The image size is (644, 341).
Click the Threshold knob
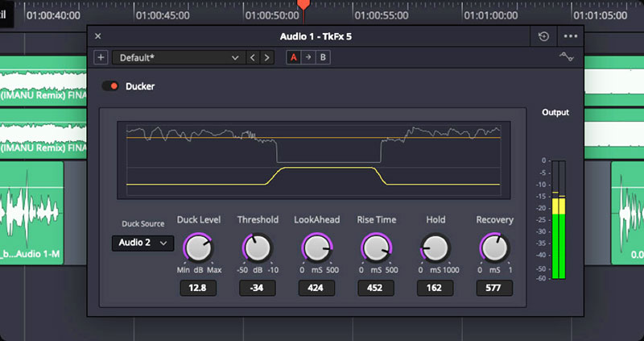click(x=258, y=248)
